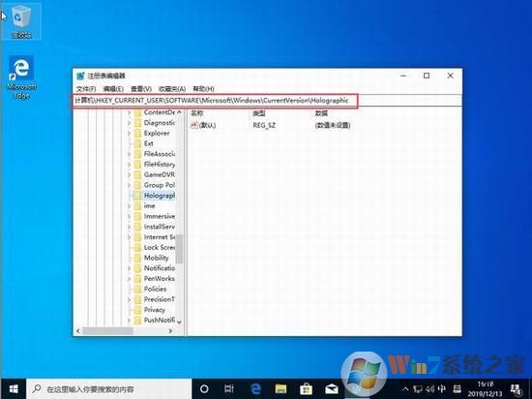Launch Edge from the taskbar
The height and width of the screenshot is (399, 532).
tap(255, 388)
